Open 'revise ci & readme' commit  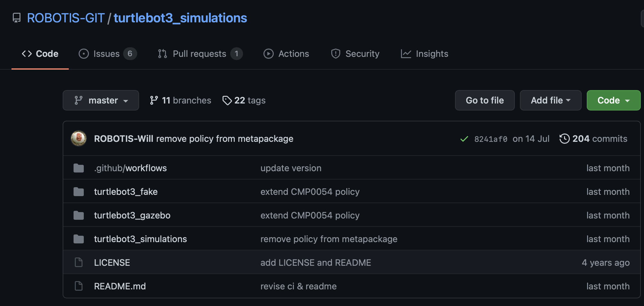point(299,286)
